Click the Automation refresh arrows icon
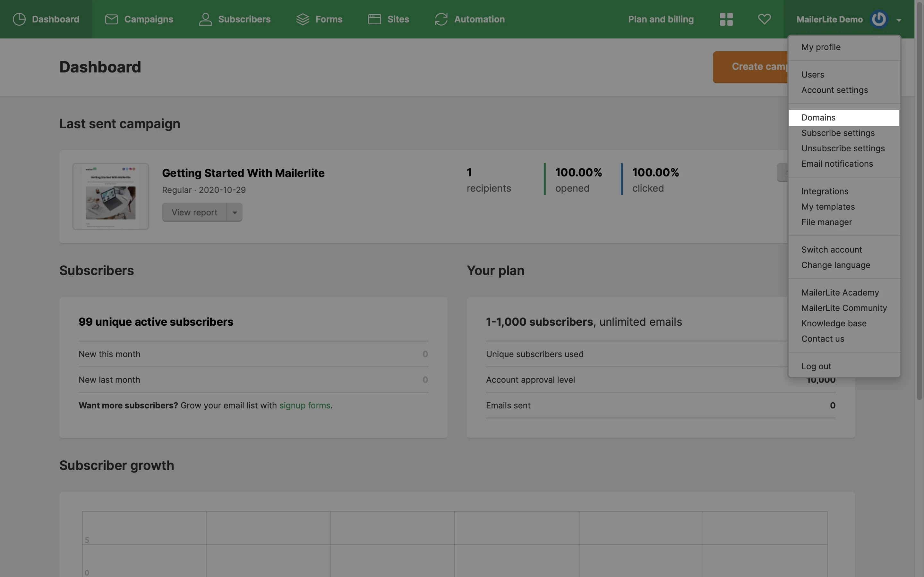924x577 pixels. (x=441, y=19)
